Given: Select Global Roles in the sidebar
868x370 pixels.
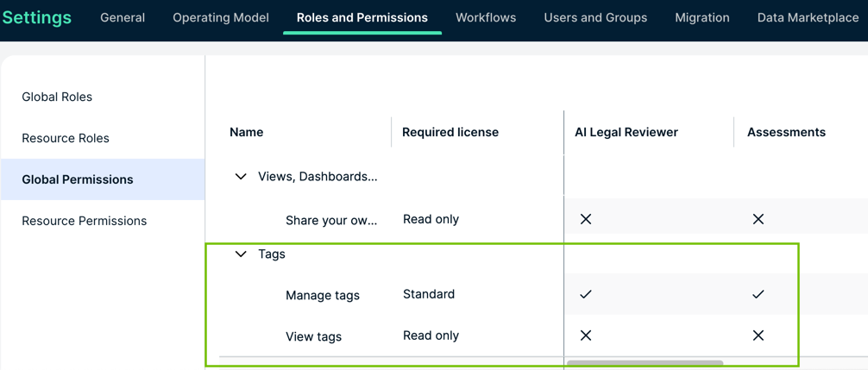Looking at the screenshot, I should click(x=57, y=97).
